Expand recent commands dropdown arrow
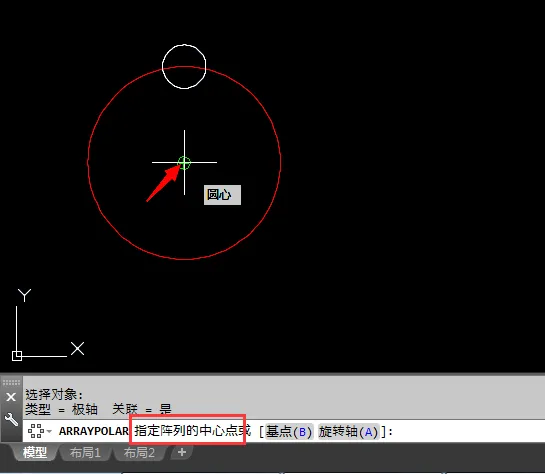The height and width of the screenshot is (474, 545). [x=49, y=431]
